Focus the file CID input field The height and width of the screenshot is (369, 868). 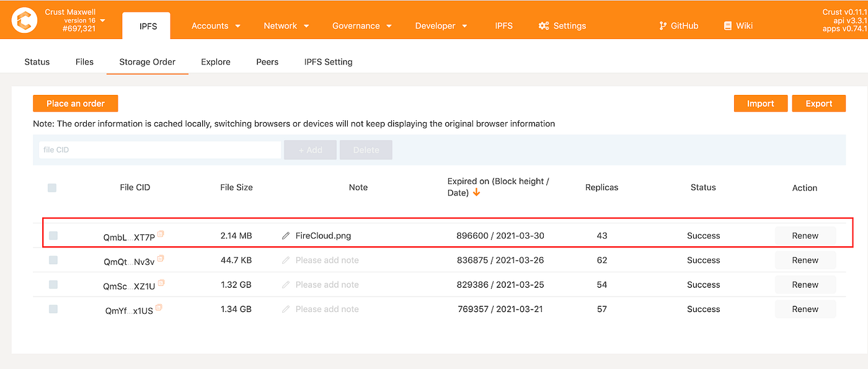[160, 150]
